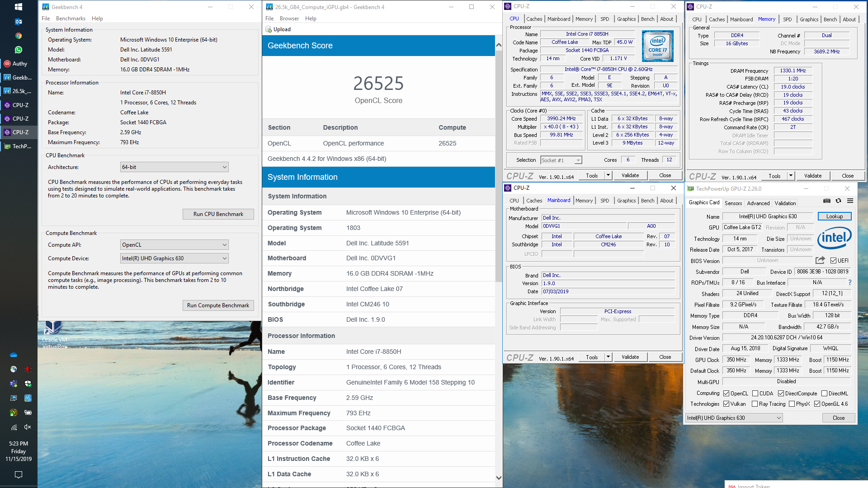The height and width of the screenshot is (488, 868).
Task: Toggle the DirectCompute checkbox in GPU-Z
Action: (x=781, y=394)
